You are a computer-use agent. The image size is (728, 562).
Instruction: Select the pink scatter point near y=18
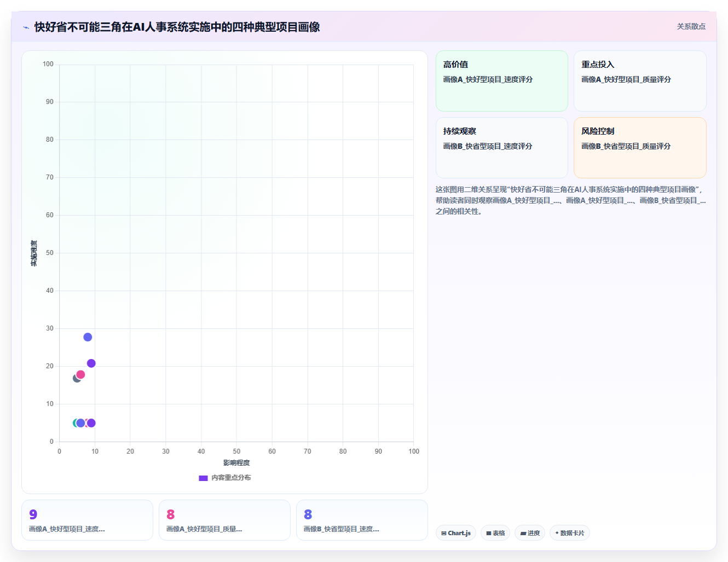coord(80,375)
